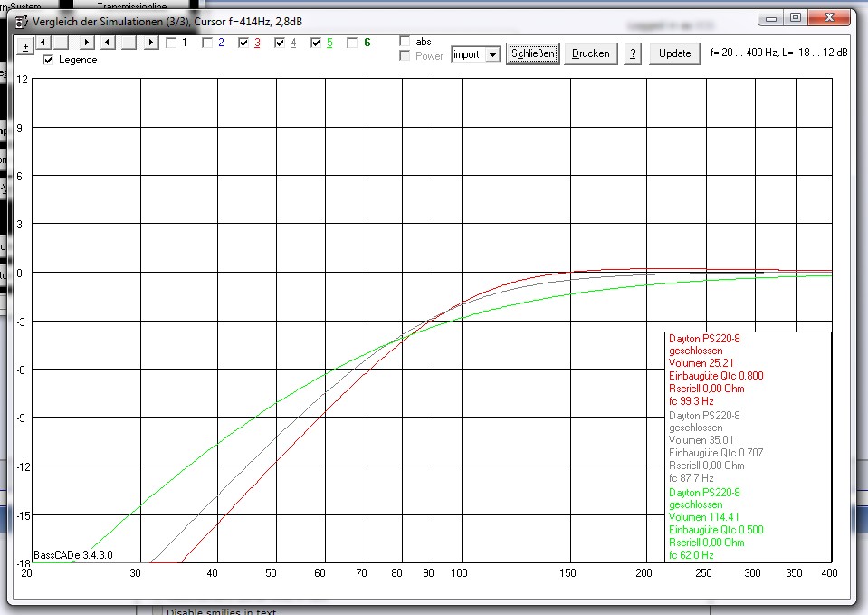Screen dimensions: 868x615
Task: Click left arrow of the second scroll control
Action: click(x=109, y=42)
